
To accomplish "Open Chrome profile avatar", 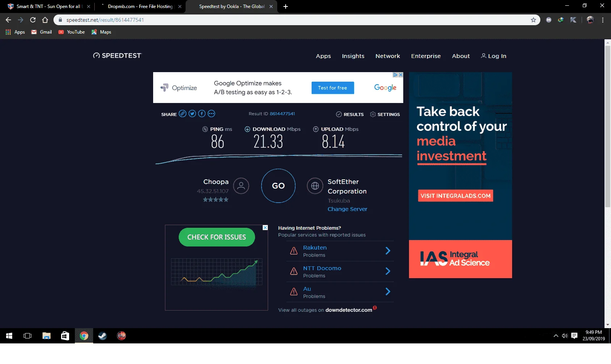I will pos(590,20).
